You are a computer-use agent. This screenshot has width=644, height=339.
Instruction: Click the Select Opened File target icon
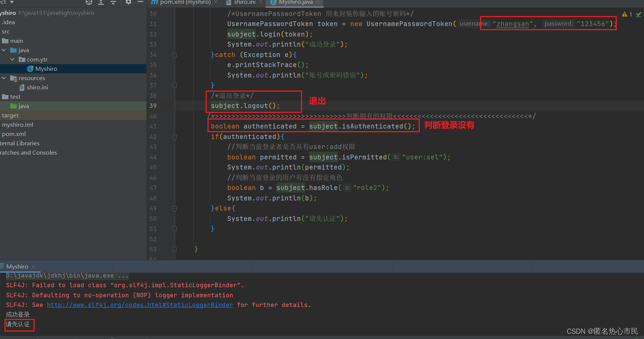tap(89, 2)
